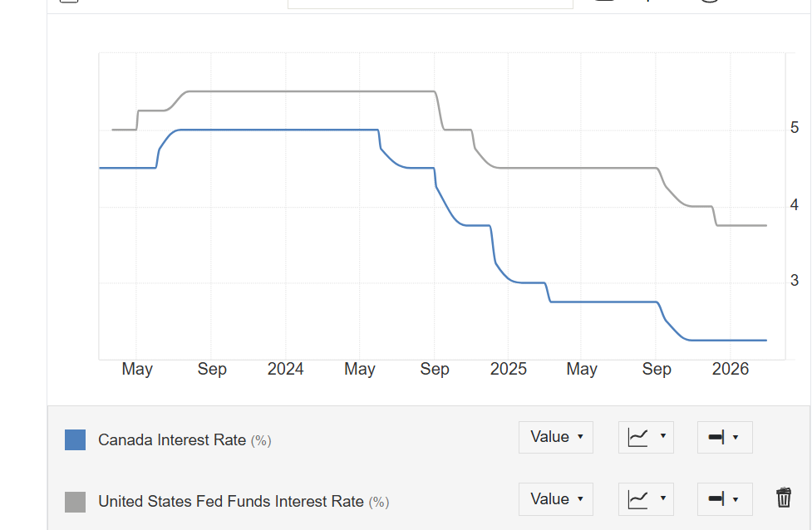Click the 2025 label on the time axis
This screenshot has width=812, height=530.
pos(508,369)
